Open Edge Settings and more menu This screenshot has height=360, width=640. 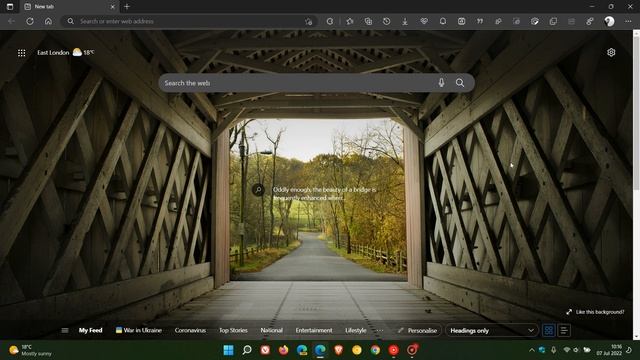pos(628,21)
